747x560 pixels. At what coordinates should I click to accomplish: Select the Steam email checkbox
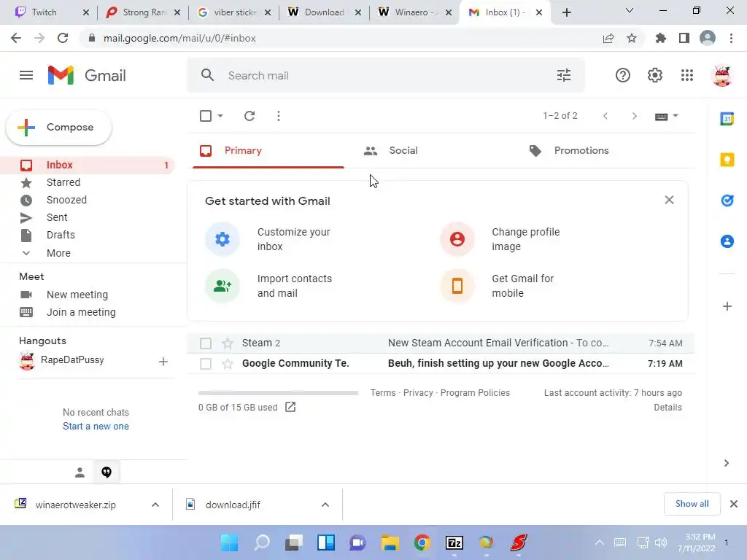pyautogui.click(x=205, y=343)
